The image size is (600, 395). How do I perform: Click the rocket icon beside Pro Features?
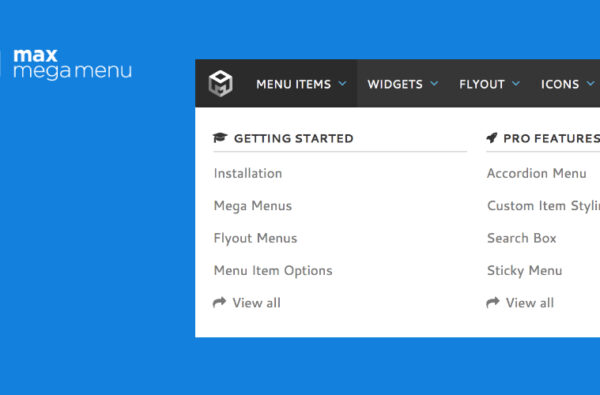click(492, 137)
